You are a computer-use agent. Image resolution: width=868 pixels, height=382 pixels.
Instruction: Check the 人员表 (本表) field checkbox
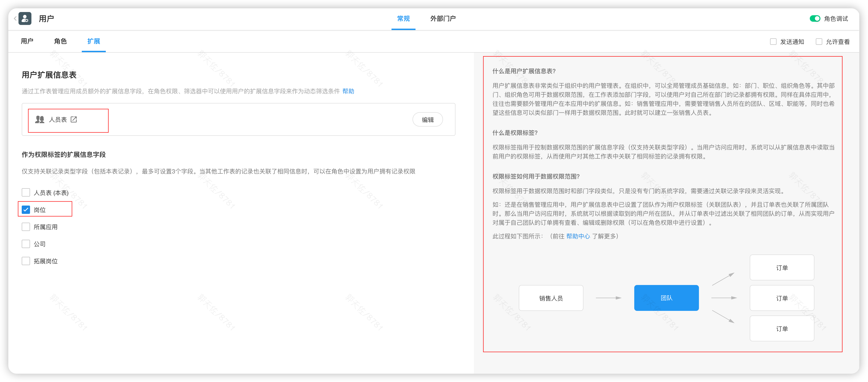click(26, 192)
